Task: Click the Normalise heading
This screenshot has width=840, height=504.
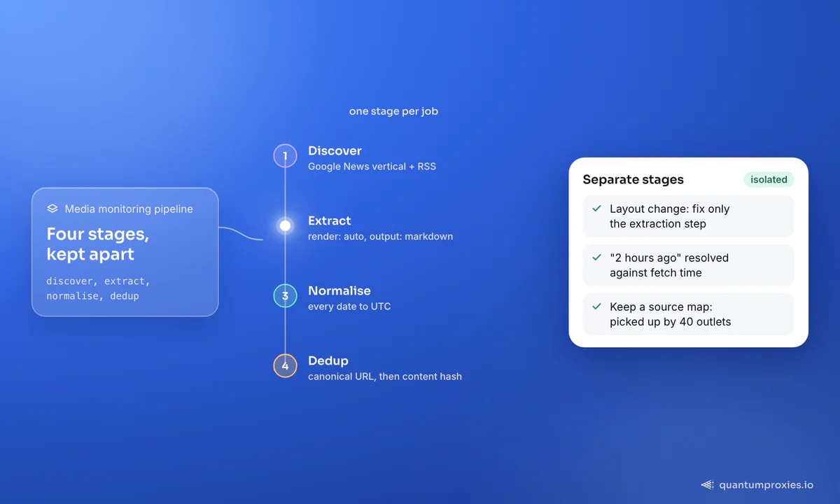Action: coord(339,290)
